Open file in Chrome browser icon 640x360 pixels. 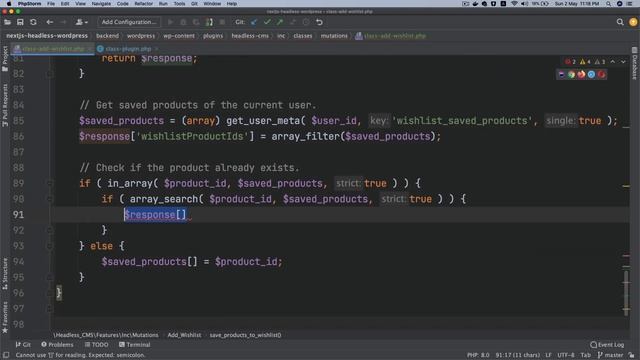point(571,74)
